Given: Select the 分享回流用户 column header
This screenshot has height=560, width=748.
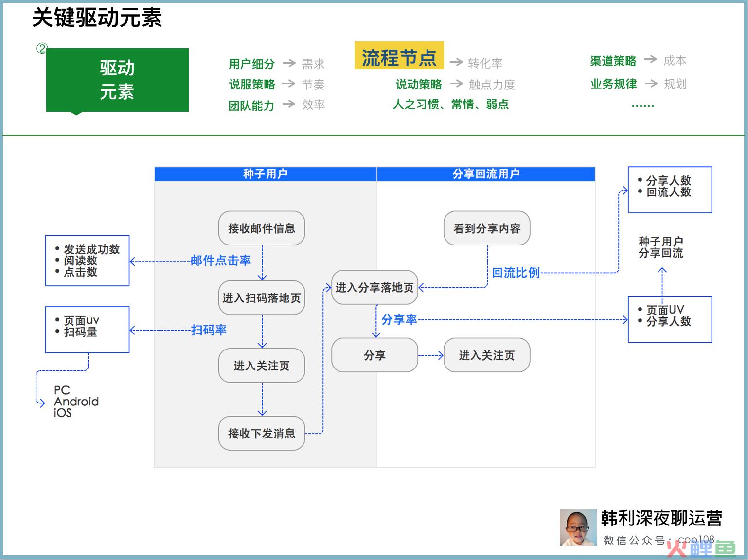Looking at the screenshot, I should 486,174.
